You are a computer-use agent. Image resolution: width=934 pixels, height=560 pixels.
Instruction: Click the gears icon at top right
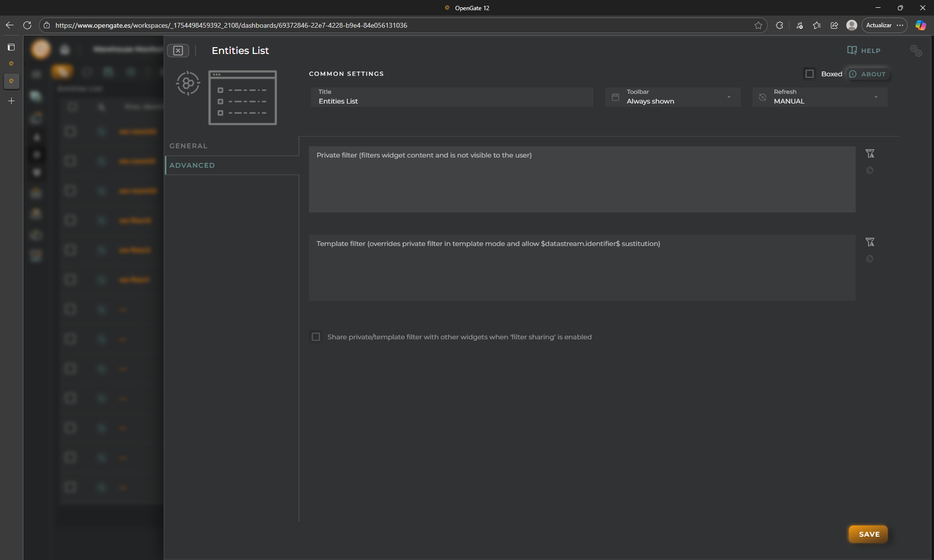pos(916,51)
